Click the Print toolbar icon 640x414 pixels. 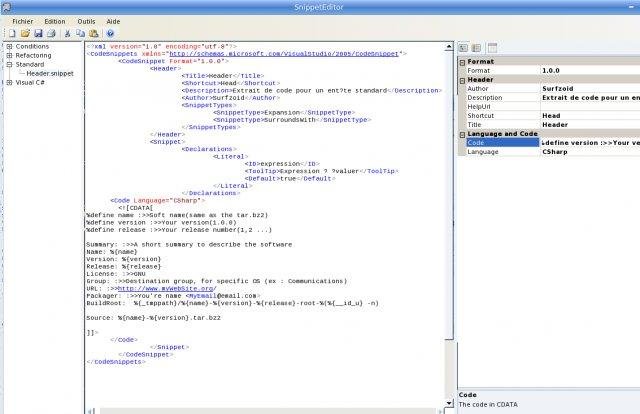pos(51,33)
